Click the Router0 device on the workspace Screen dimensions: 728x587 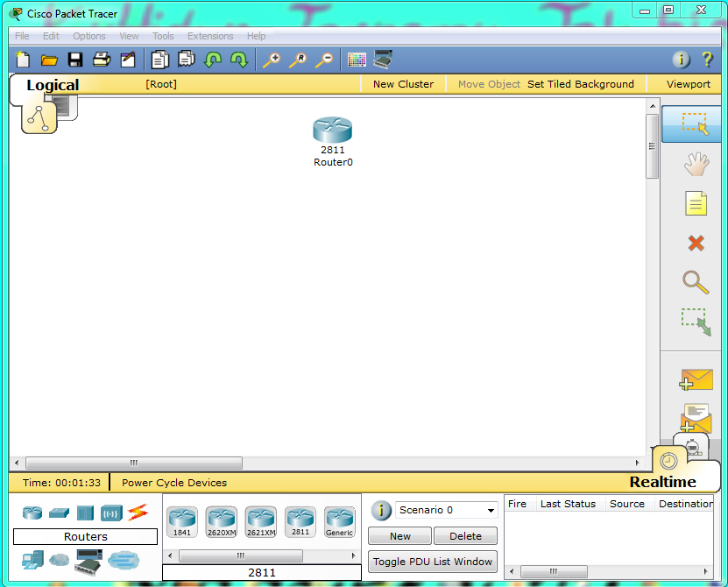coord(332,130)
